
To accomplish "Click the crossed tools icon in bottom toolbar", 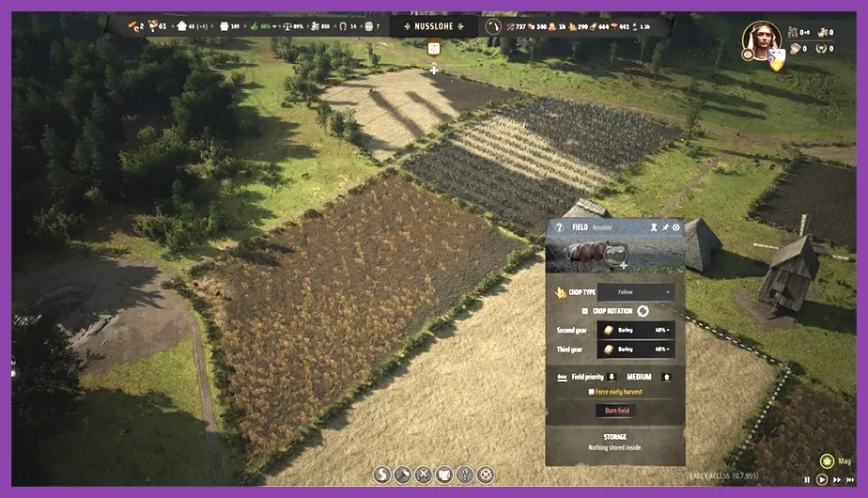I will pos(424,475).
